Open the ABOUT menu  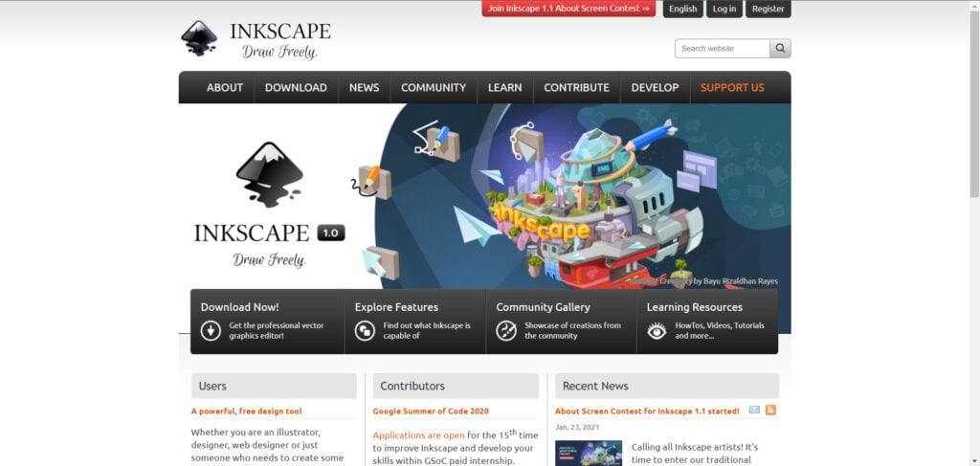click(224, 87)
